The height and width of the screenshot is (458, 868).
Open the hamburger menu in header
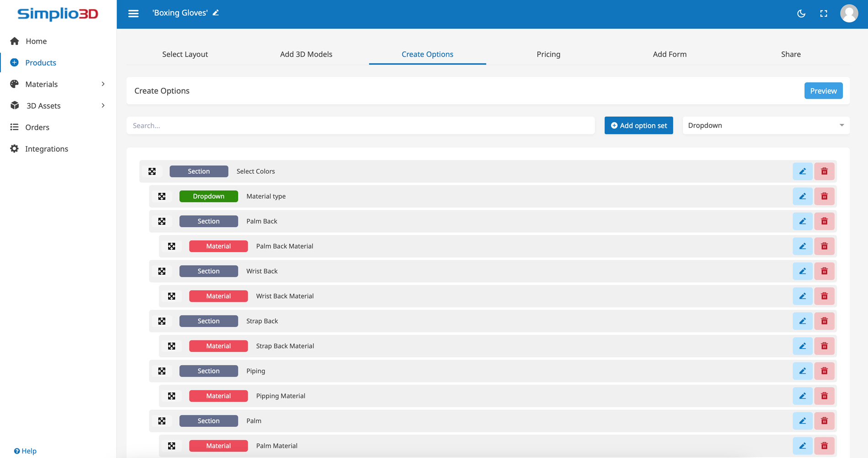click(133, 14)
